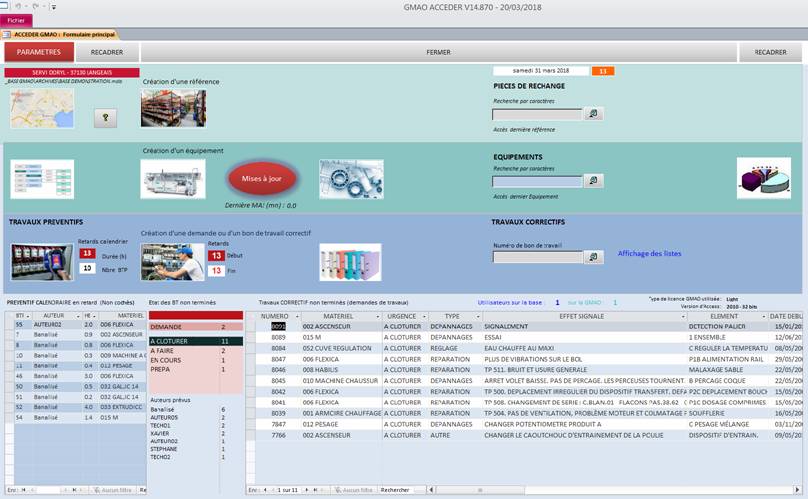Open the technician image for creating corrective work order

tap(173, 262)
